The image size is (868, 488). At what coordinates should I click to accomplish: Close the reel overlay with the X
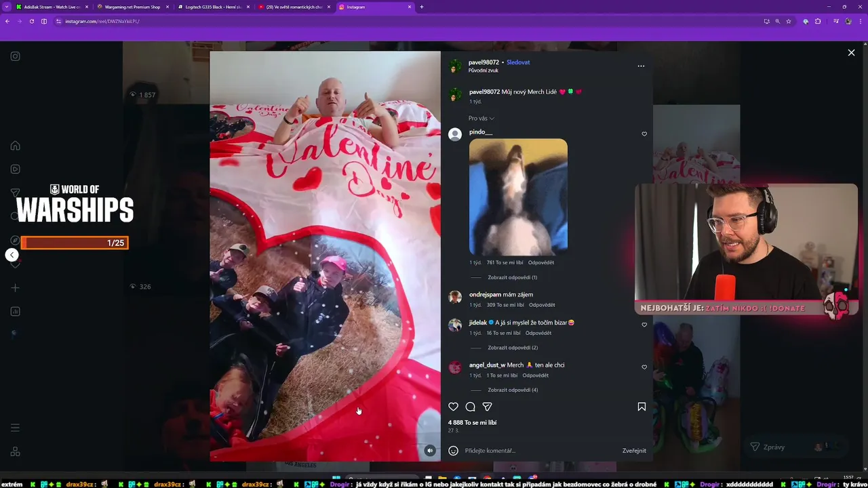(x=851, y=53)
